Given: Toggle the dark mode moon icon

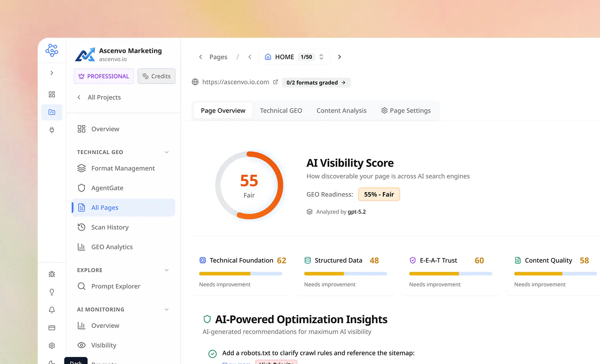Looking at the screenshot, I should (52, 362).
